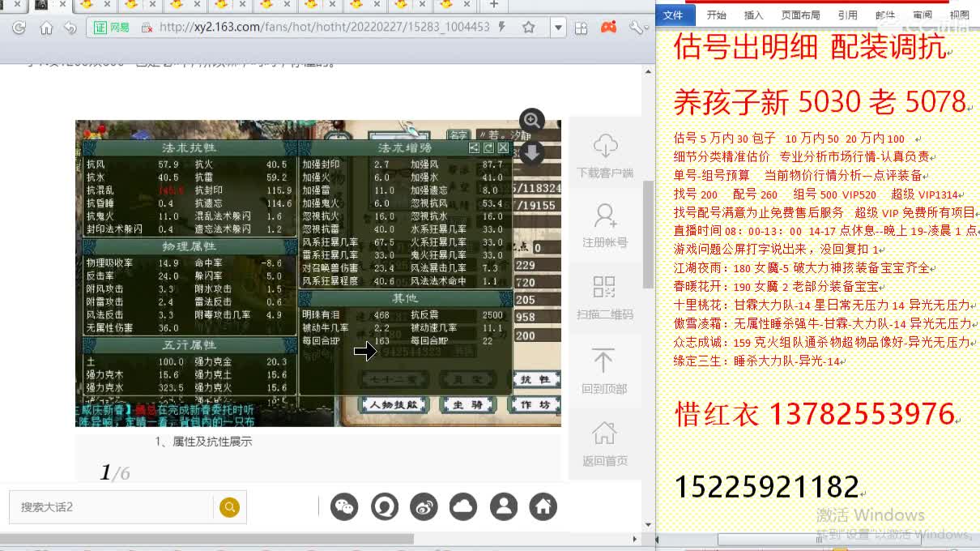Click the undo/back arrow in browser toolbar
The width and height of the screenshot is (980, 551).
click(70, 28)
